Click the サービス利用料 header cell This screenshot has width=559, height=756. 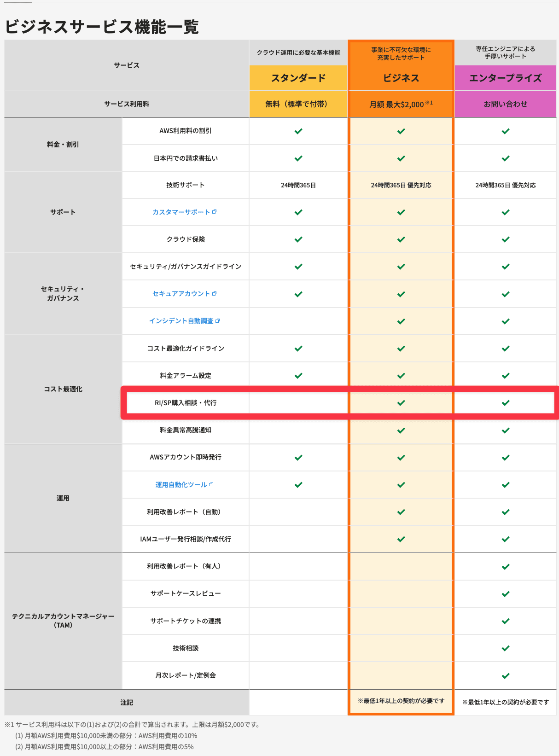click(127, 104)
